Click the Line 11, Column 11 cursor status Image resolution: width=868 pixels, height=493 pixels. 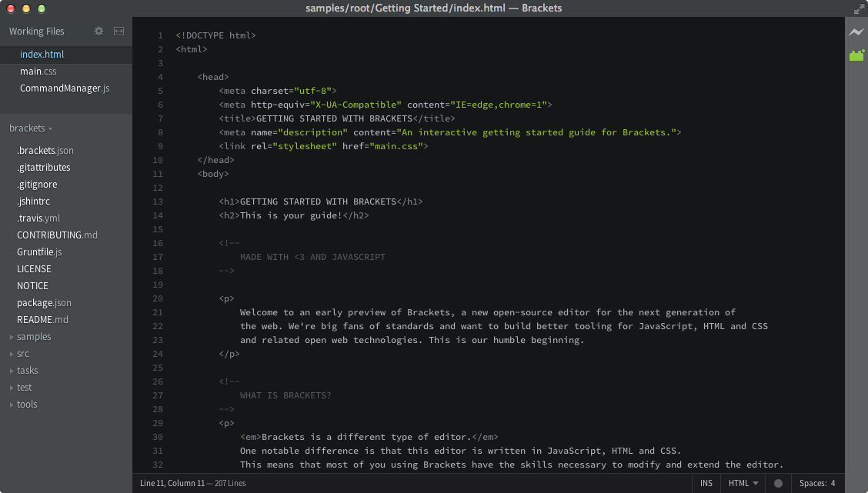point(172,483)
